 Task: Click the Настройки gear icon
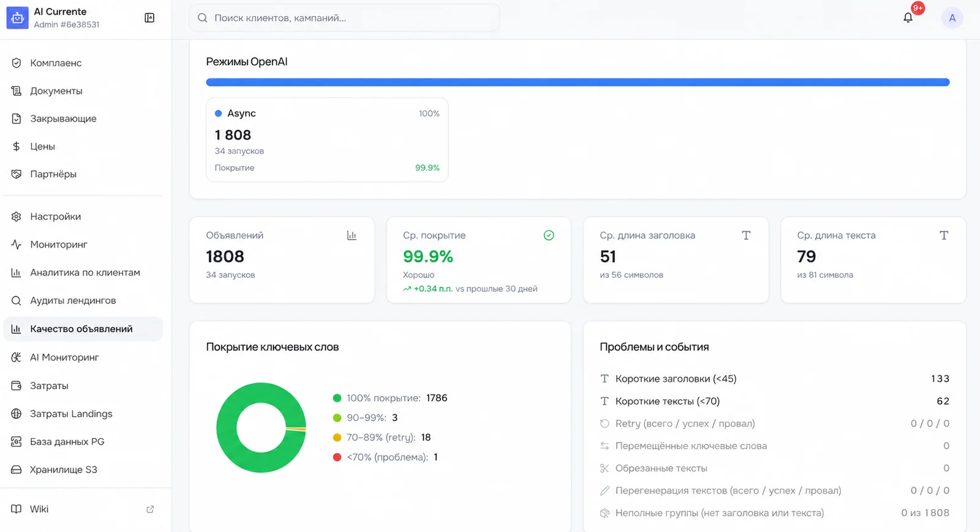pos(17,216)
